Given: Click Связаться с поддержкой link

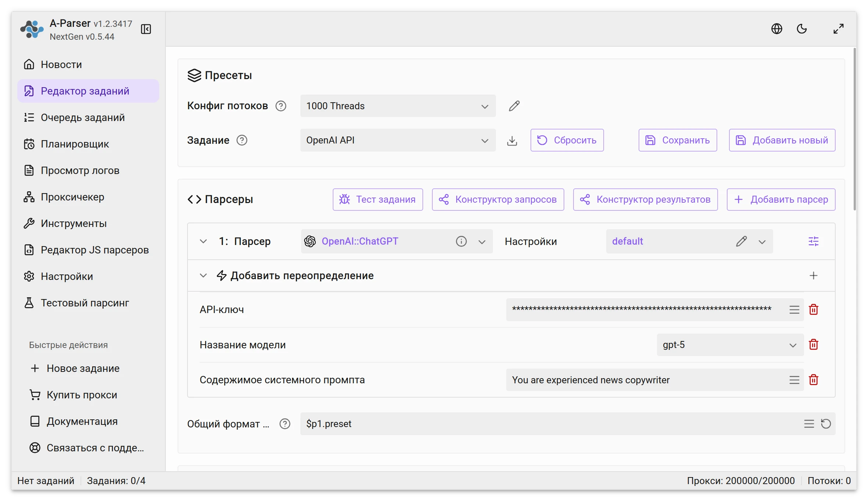Looking at the screenshot, I should pyautogui.click(x=88, y=448).
